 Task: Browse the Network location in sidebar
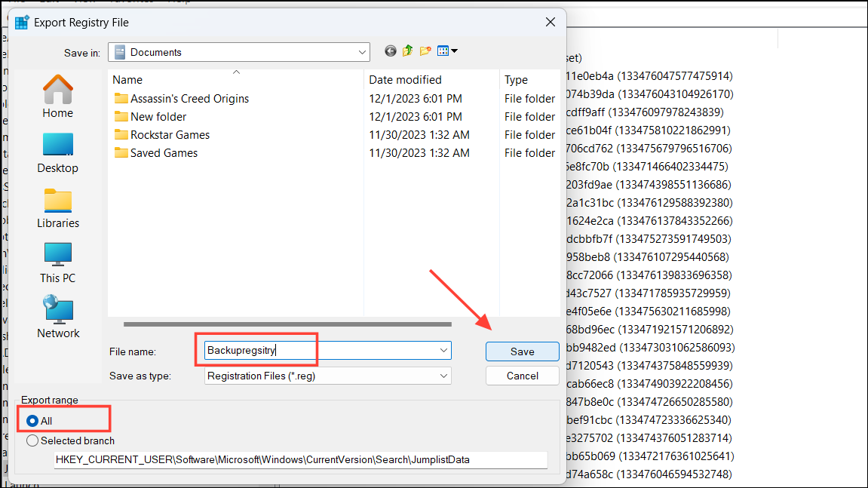coord(57,315)
